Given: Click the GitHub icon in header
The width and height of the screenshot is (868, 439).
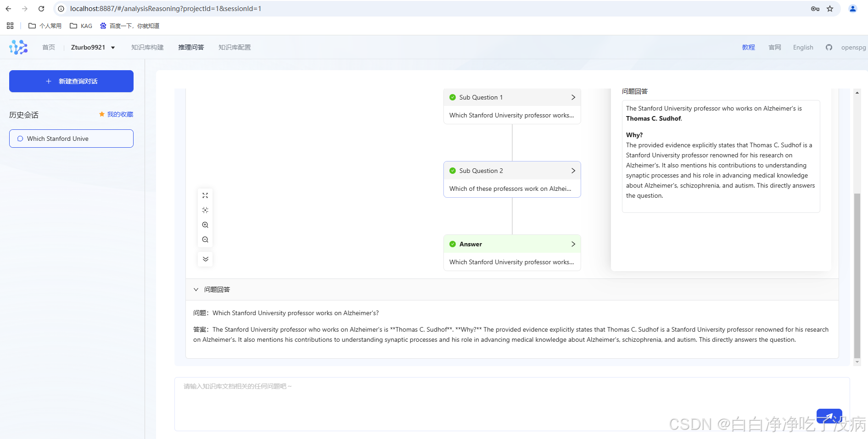Looking at the screenshot, I should (x=829, y=47).
